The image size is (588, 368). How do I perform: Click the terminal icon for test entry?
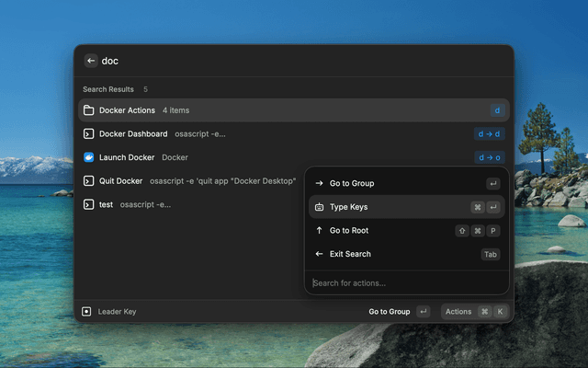click(89, 204)
